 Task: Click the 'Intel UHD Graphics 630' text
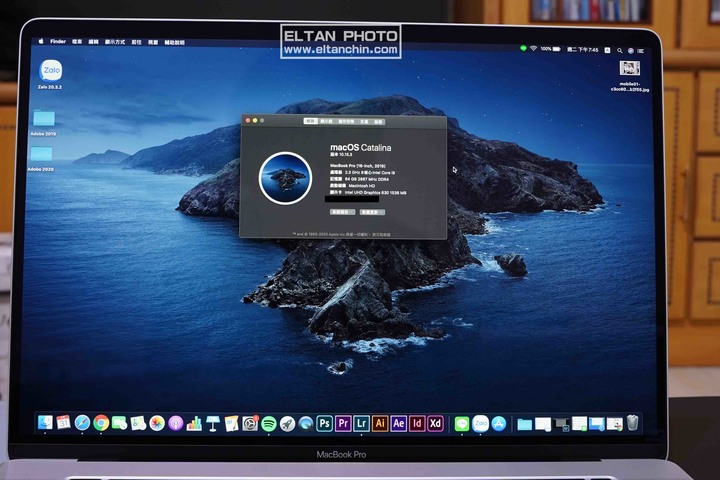point(367,193)
